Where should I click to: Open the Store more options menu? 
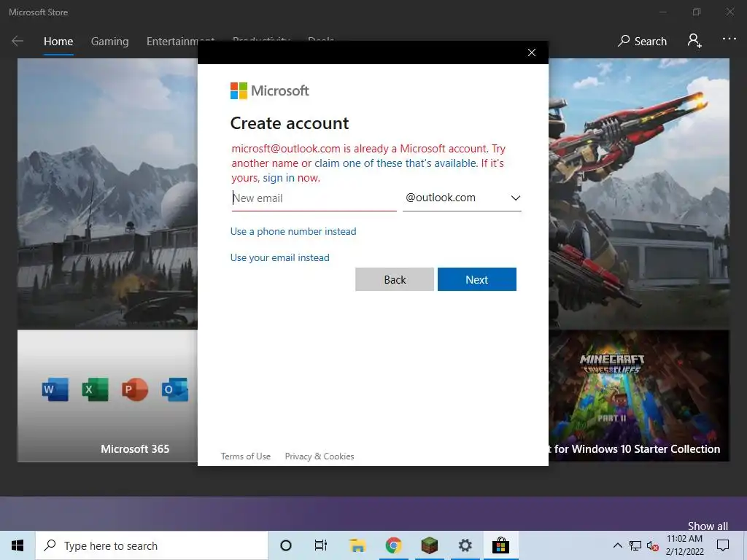(729, 39)
